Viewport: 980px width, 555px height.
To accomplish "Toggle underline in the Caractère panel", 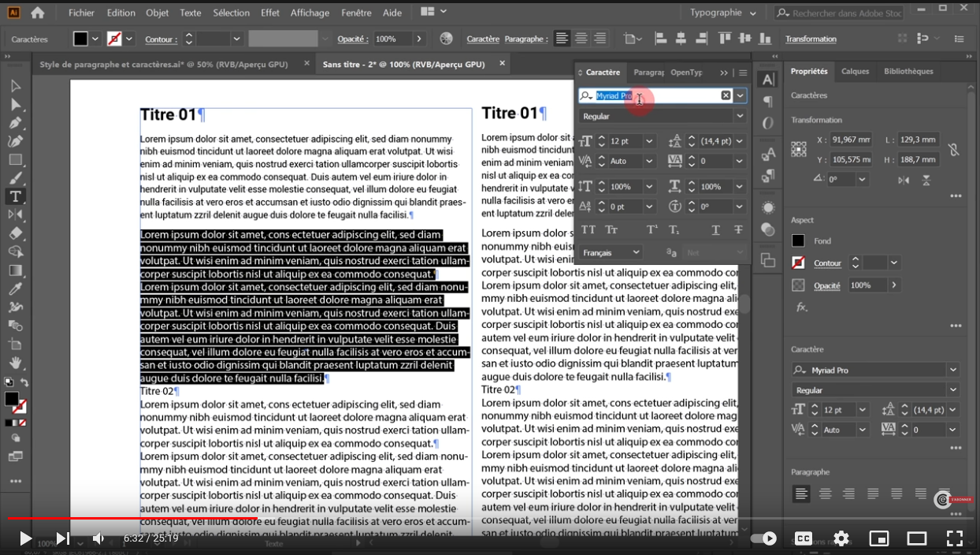I will [x=715, y=229].
